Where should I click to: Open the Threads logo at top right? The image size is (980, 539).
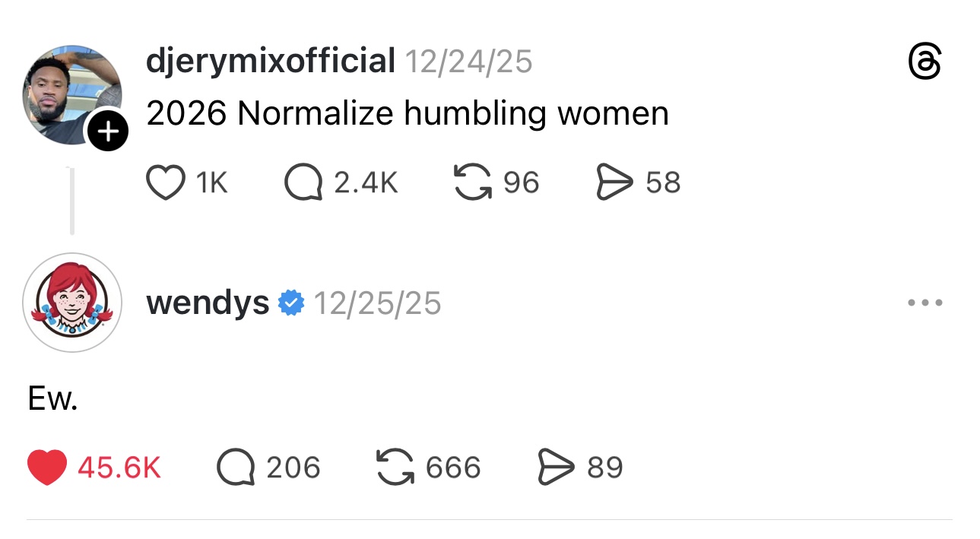pos(924,62)
